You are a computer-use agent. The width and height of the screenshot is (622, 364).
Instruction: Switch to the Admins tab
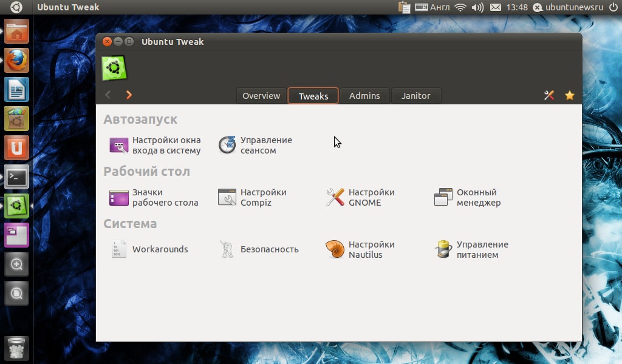(x=364, y=95)
